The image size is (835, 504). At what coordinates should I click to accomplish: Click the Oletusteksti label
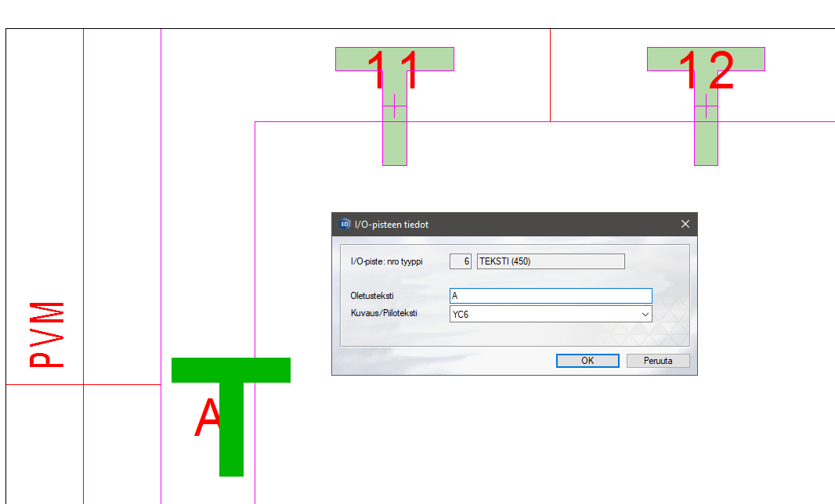pos(372,296)
